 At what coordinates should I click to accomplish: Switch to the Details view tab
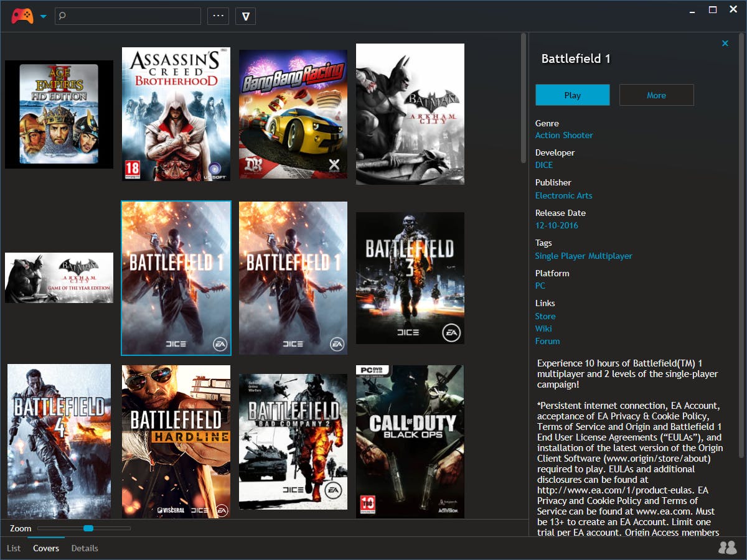click(85, 548)
